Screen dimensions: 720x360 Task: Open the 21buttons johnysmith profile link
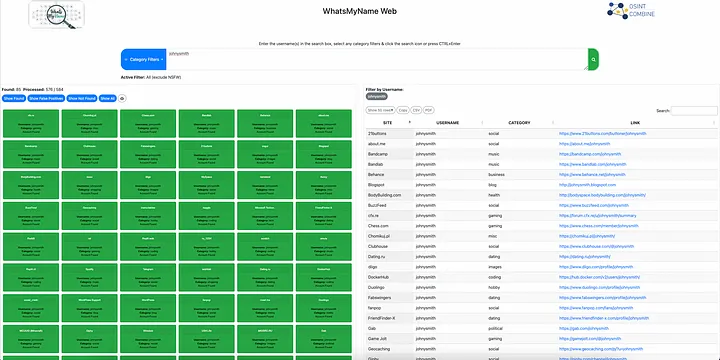[602, 134]
